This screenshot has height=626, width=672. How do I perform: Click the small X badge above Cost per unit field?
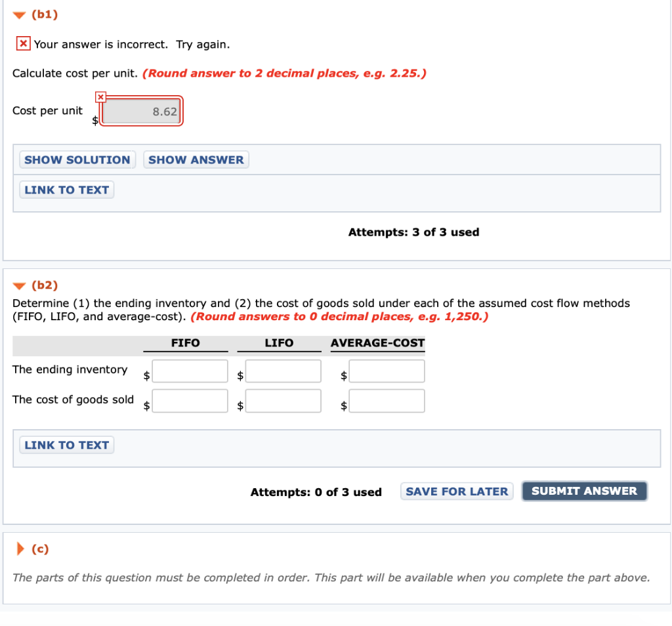point(100,96)
